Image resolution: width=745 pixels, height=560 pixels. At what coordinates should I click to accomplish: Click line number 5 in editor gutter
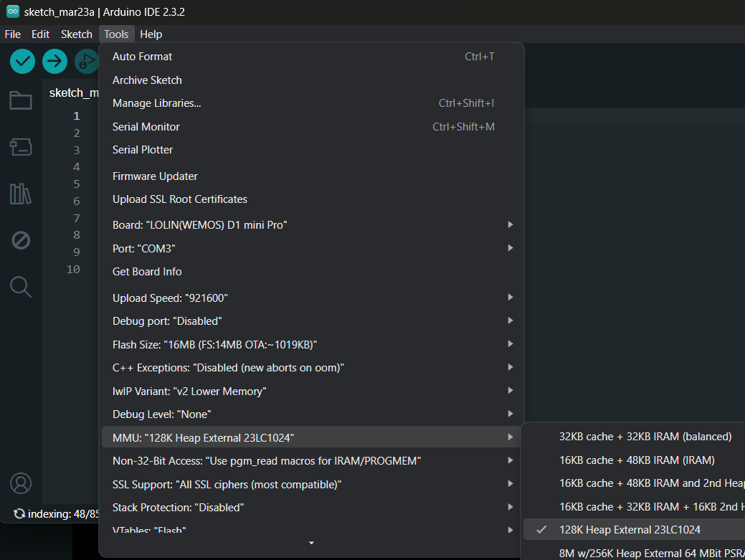tap(77, 184)
